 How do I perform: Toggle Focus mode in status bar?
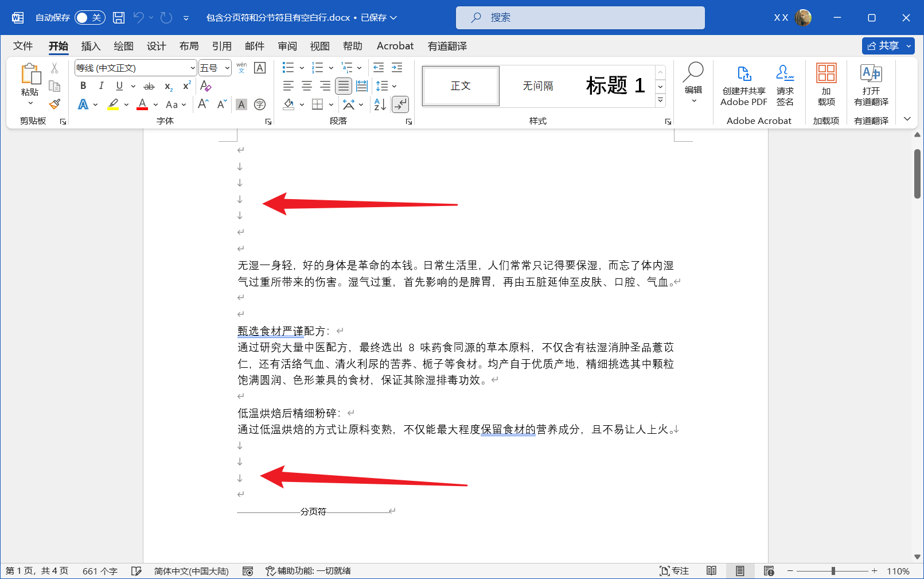(675, 571)
